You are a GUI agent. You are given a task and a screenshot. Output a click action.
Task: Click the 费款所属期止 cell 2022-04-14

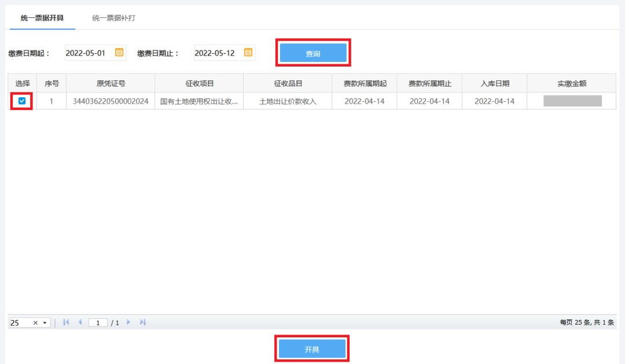(429, 101)
